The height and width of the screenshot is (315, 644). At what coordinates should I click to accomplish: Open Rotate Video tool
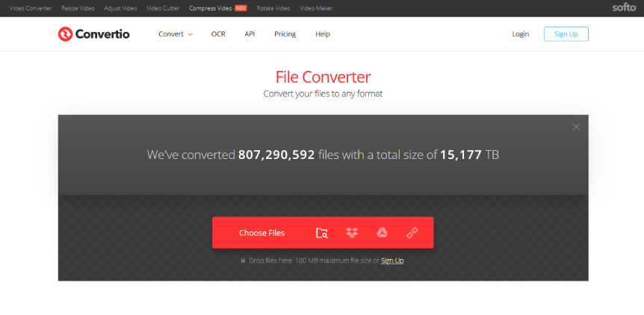[273, 8]
